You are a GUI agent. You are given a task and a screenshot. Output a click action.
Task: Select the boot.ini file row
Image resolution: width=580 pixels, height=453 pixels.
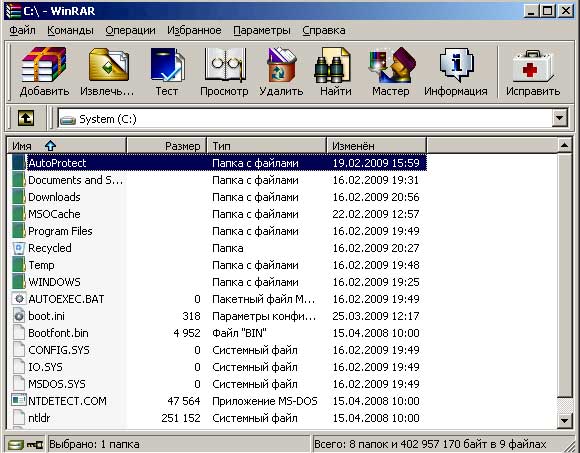pos(218,316)
